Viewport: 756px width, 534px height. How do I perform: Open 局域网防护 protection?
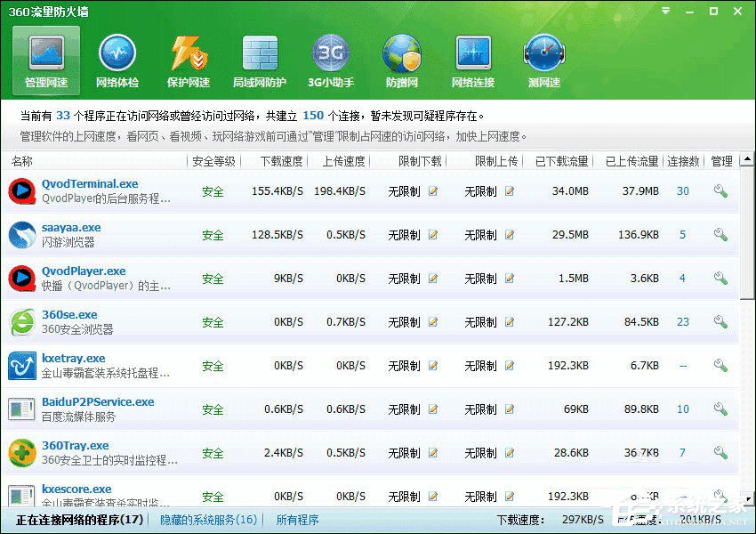click(x=260, y=60)
